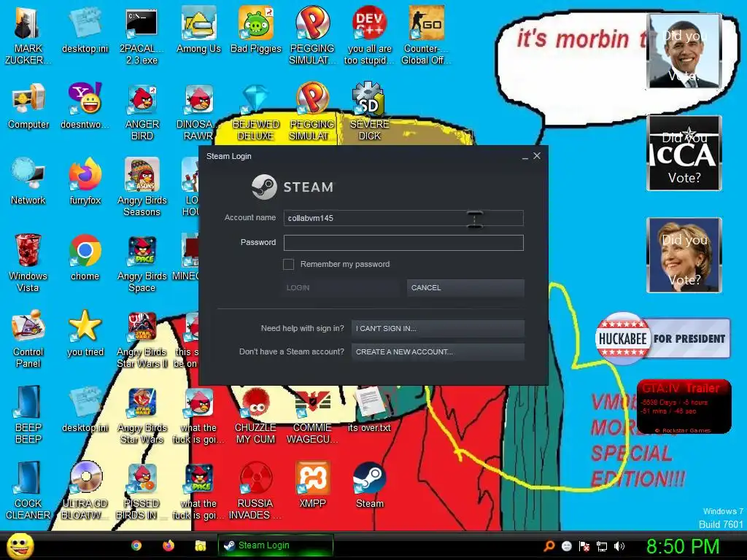Image resolution: width=747 pixels, height=560 pixels.
Task: Switch to the Steam Login taskbar button
Action: (x=275, y=545)
